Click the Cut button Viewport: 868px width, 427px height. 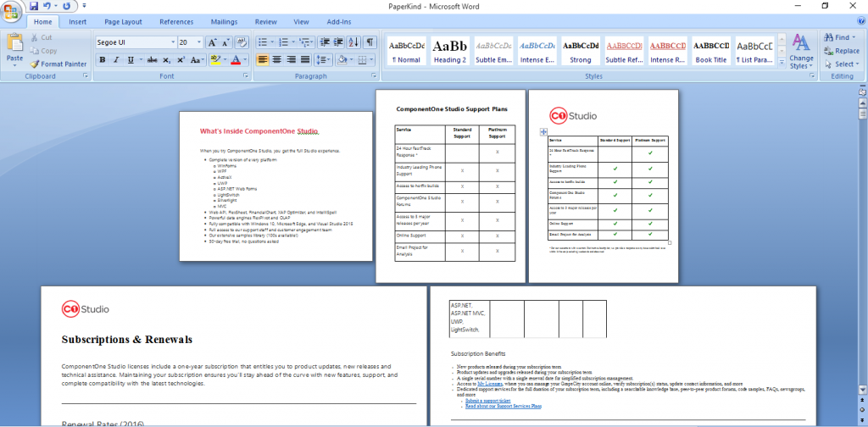(42, 37)
